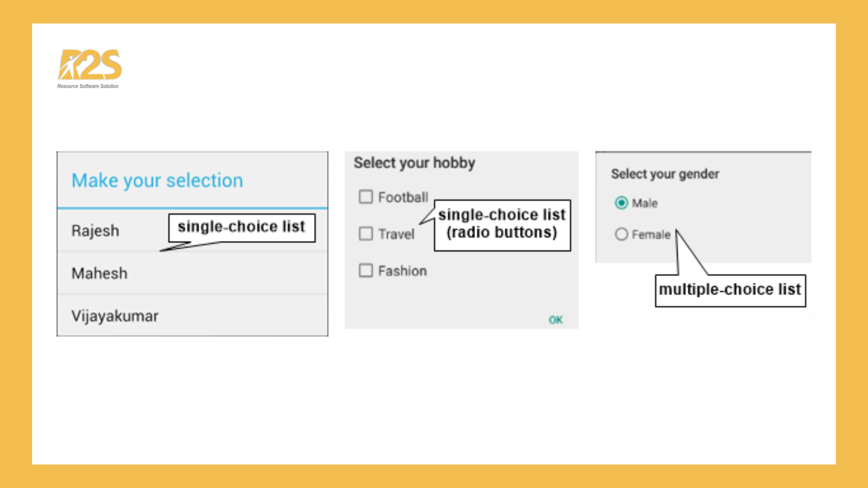Choose the Female radio button
868x488 pixels.
[x=622, y=234]
